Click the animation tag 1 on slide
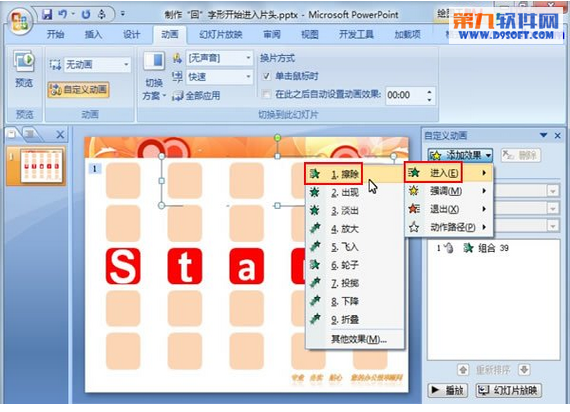Viewport: 570px width, 412px height. 95,169
